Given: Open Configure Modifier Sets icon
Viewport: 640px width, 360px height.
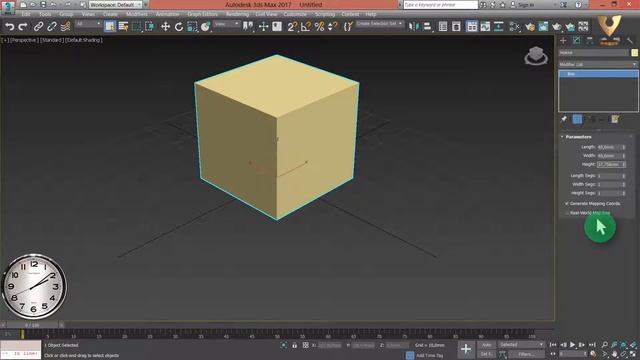Looking at the screenshot, I should coord(615,119).
